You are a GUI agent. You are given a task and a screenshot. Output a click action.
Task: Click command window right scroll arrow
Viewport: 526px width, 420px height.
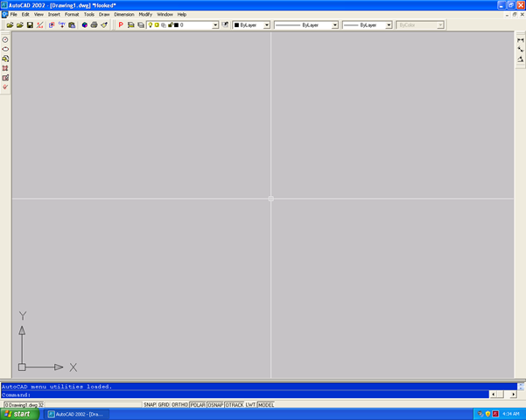point(513,395)
